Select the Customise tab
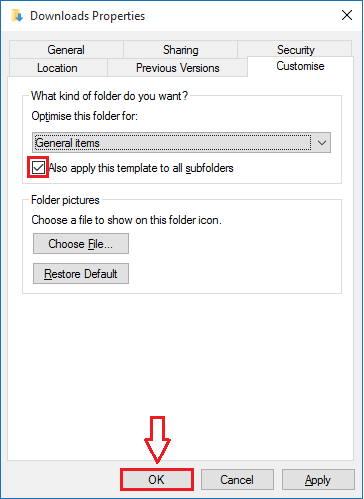The width and height of the screenshot is (364, 499). [300, 66]
